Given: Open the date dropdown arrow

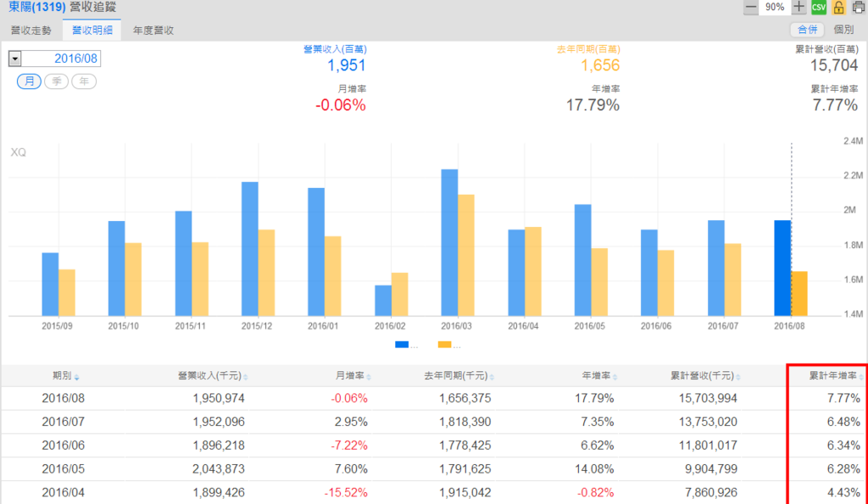Looking at the screenshot, I should tap(15, 58).
